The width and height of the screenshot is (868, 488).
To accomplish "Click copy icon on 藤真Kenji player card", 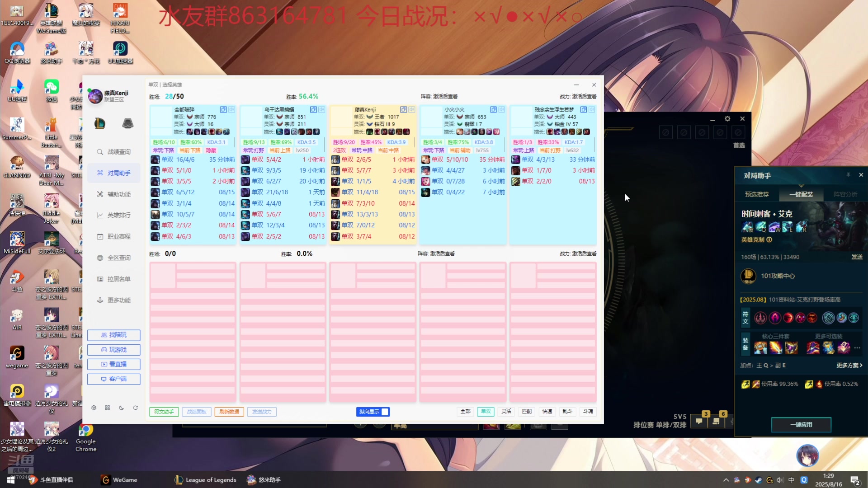I will click(x=403, y=110).
